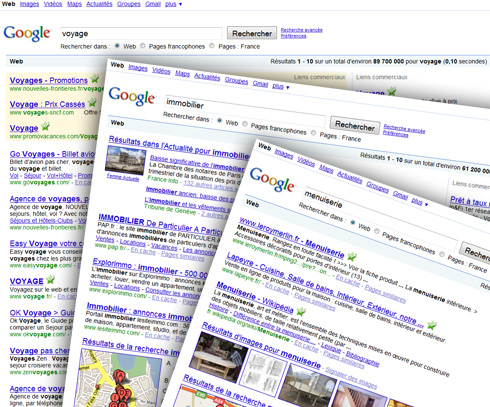Open Préférences in the voyage window
490x407 pixels.
tap(293, 36)
